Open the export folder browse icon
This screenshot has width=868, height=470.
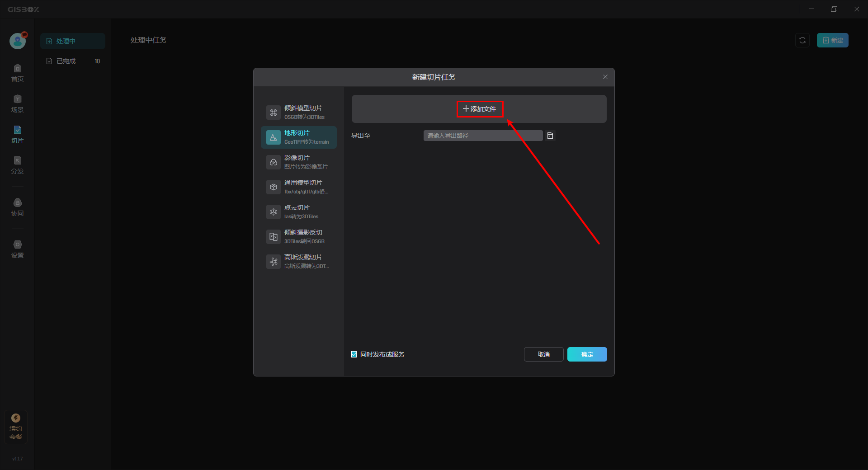[x=550, y=136]
